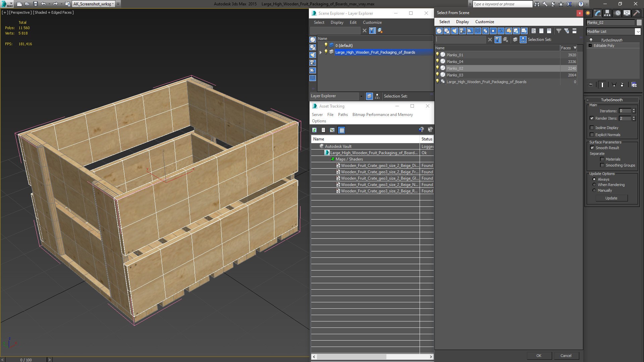The height and width of the screenshot is (362, 644).
Task: Toggle the Smooth Result checkbox
Action: click(592, 148)
